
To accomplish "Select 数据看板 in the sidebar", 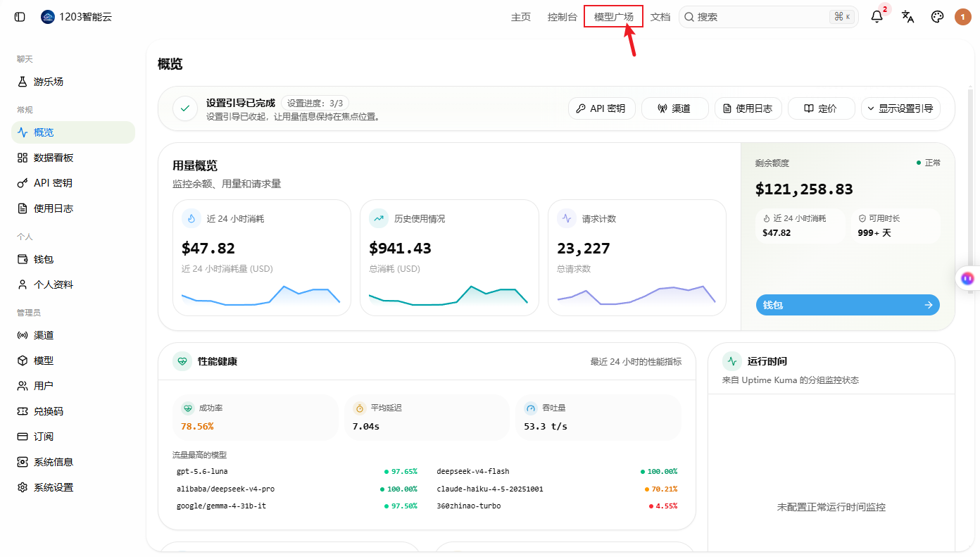I will (x=73, y=158).
